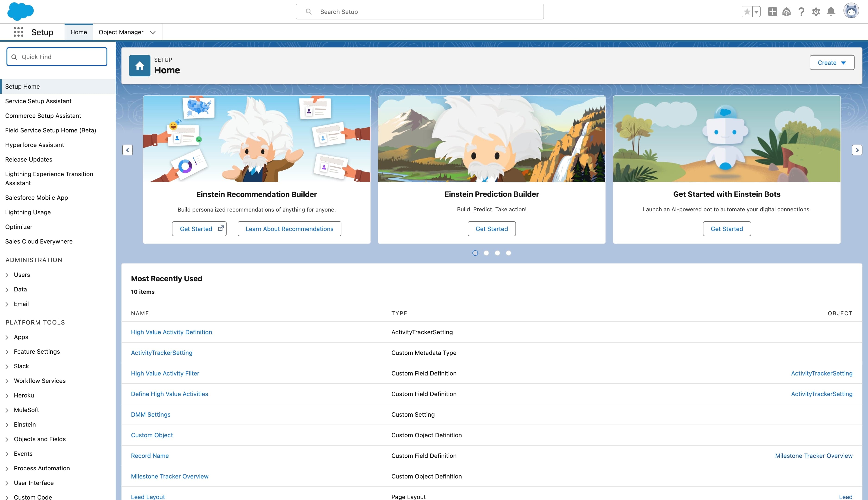Expand the Slack section
This screenshot has width=868, height=500.
[7, 367]
